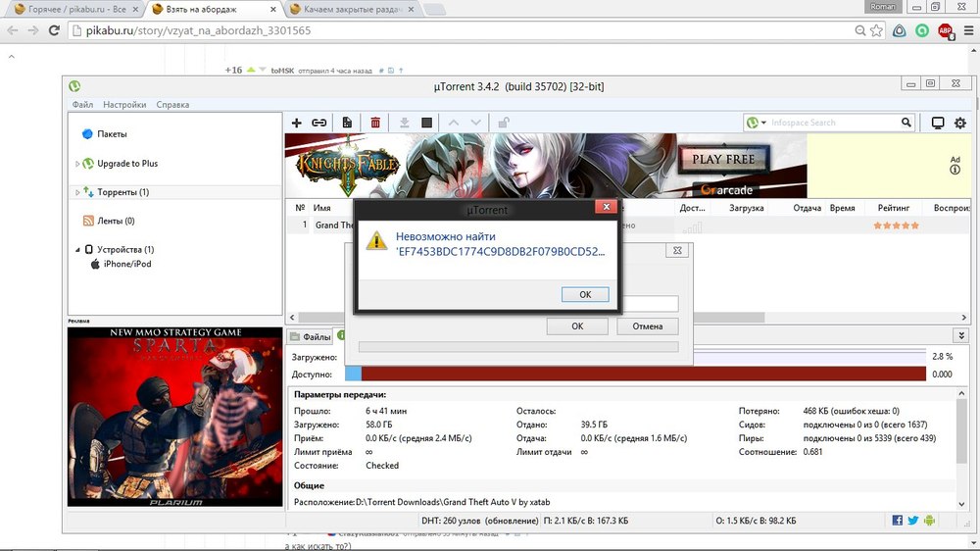Open µTorrent preferences gear icon
This screenshot has width=980, height=551.
pyautogui.click(x=960, y=123)
